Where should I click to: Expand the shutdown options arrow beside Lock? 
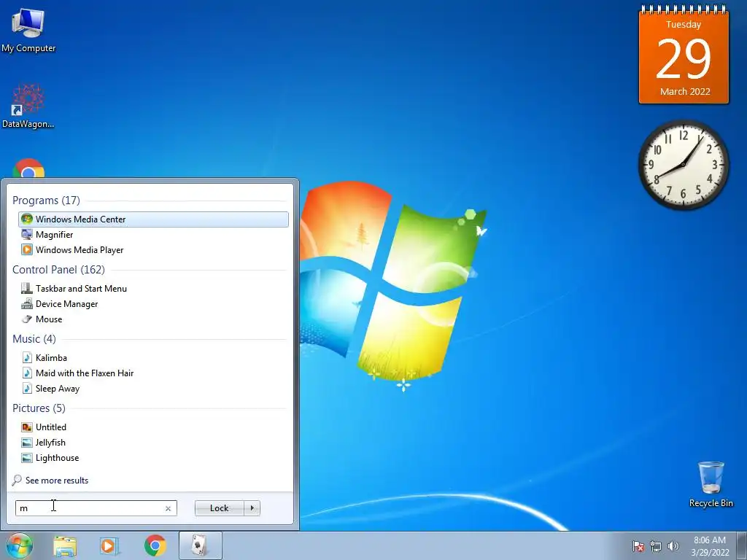pos(252,508)
